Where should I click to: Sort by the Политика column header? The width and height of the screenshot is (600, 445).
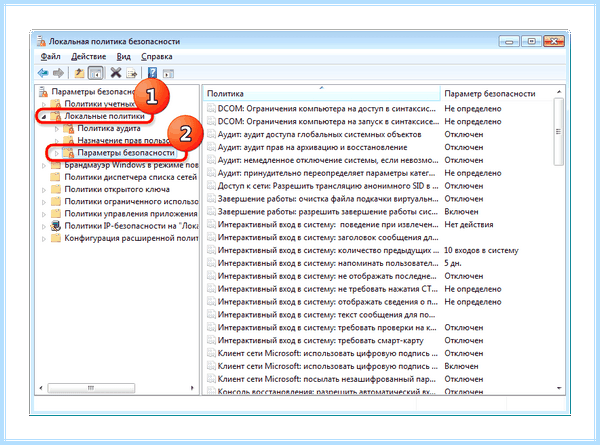321,93
